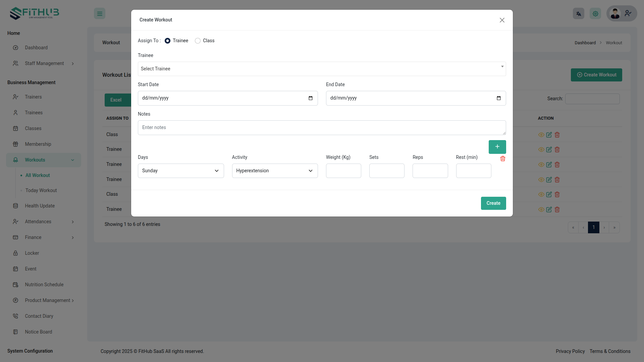Add an exercise row with the plus button

point(497,146)
